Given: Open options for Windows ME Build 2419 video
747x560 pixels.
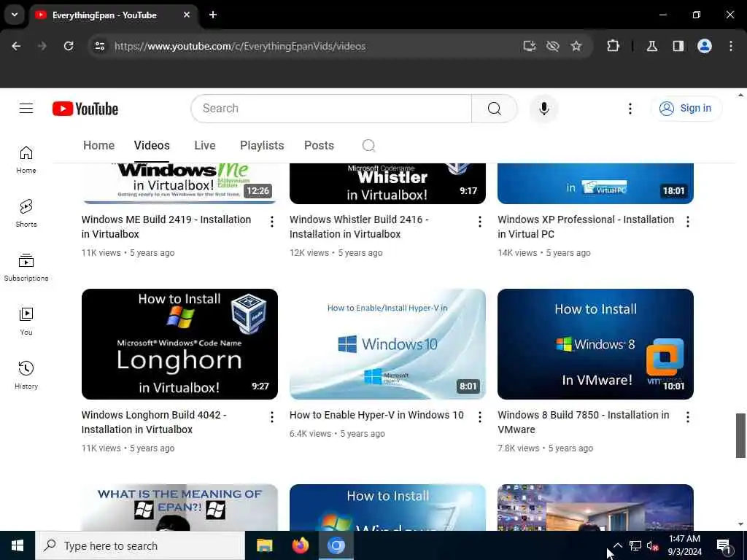Looking at the screenshot, I should pyautogui.click(x=271, y=222).
